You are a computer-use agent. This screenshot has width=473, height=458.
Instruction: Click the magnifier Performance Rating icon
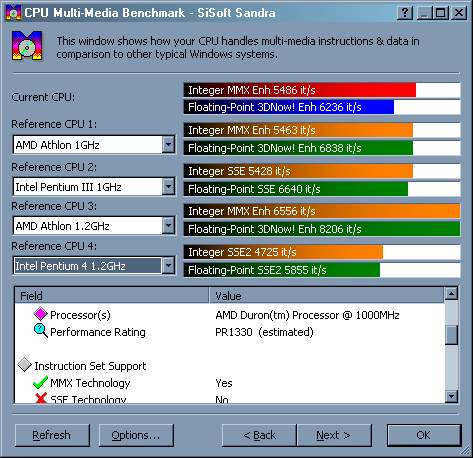pyautogui.click(x=41, y=331)
